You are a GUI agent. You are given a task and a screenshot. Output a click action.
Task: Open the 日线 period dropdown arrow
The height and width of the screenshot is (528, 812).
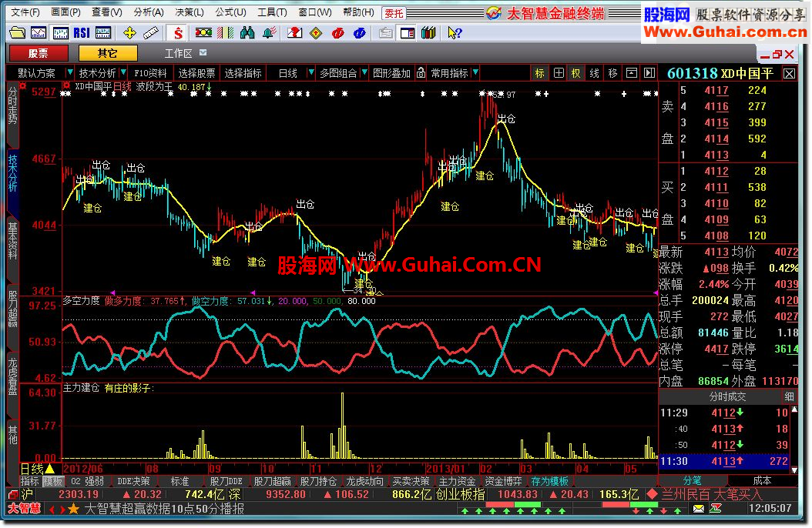point(310,72)
